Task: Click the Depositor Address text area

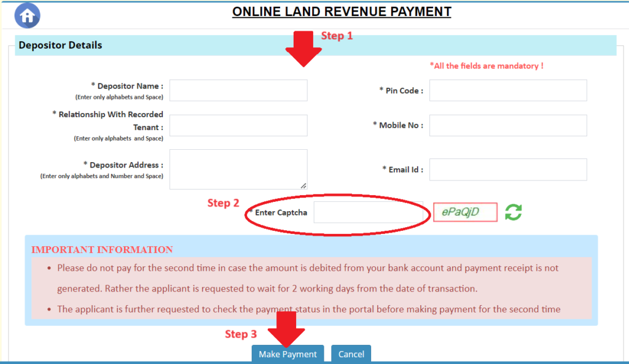Action: pyautogui.click(x=238, y=166)
